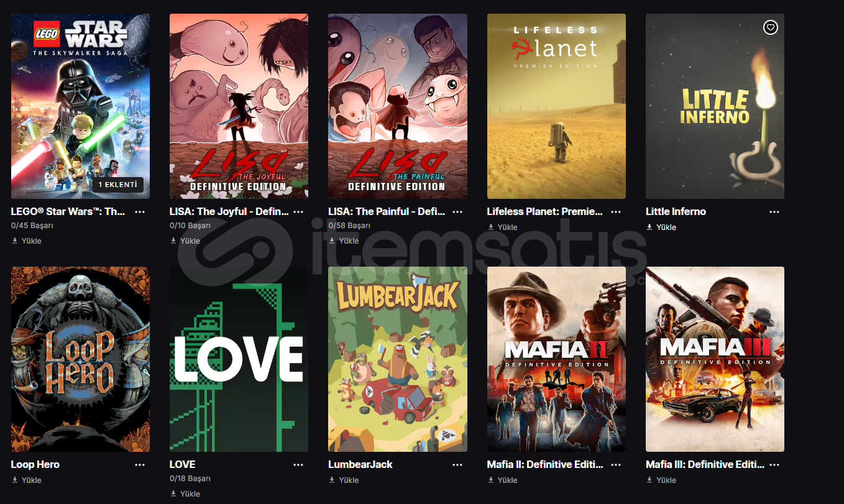Click the download icon under Loop Hero
The width and height of the screenshot is (844, 504).
(14, 480)
